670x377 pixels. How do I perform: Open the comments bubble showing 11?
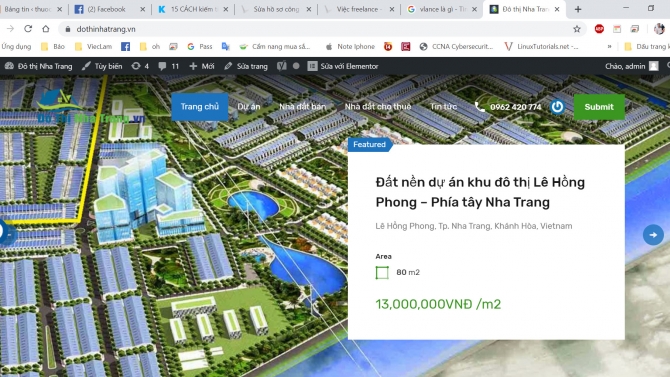(168, 66)
